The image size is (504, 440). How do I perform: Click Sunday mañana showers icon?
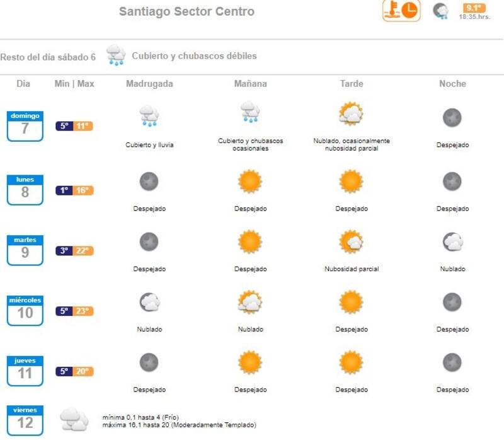click(x=250, y=112)
